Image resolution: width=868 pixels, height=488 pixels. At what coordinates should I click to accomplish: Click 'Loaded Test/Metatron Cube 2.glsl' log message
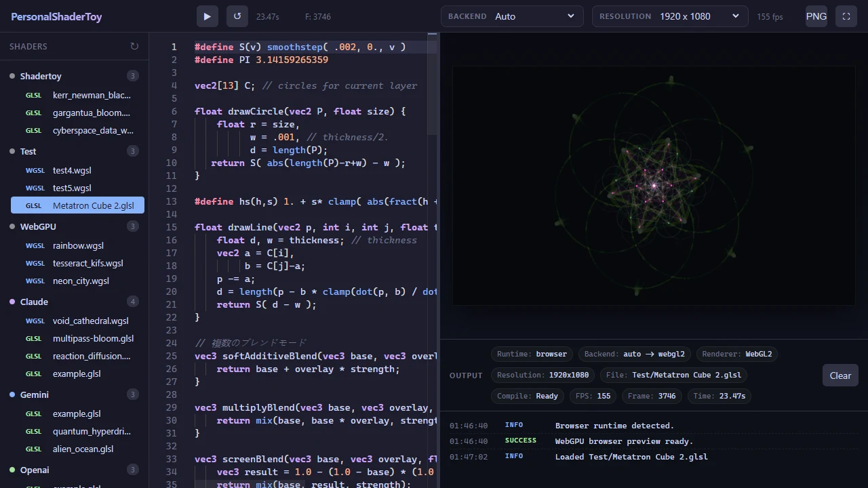click(631, 457)
